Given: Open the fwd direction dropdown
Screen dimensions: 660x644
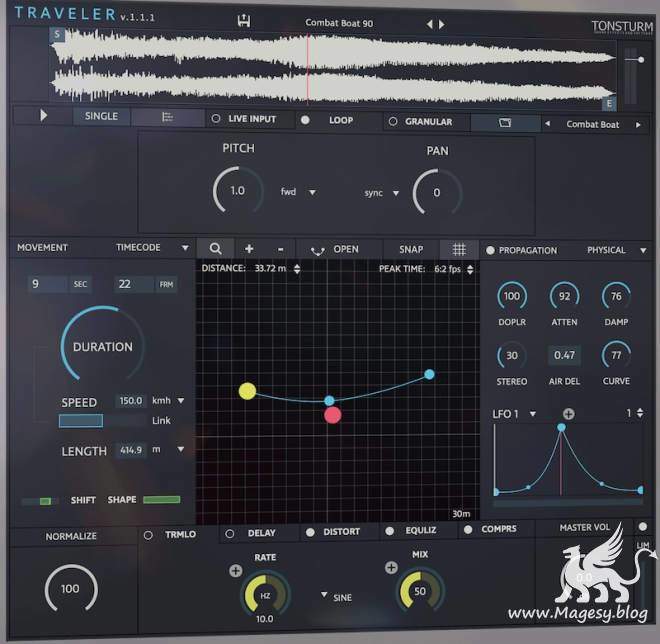Looking at the screenshot, I should point(312,192).
